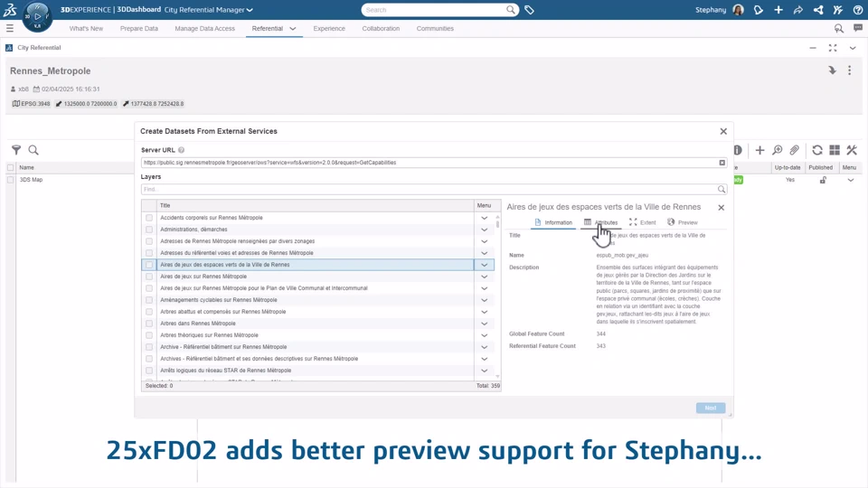
Task: Toggle the Name column select-all checkbox
Action: click(x=11, y=168)
